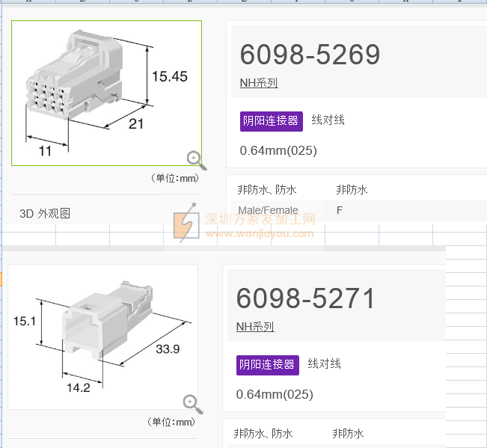The image size is (487, 448).
Task: Click the F value in the Male/Female row
Action: point(340,210)
